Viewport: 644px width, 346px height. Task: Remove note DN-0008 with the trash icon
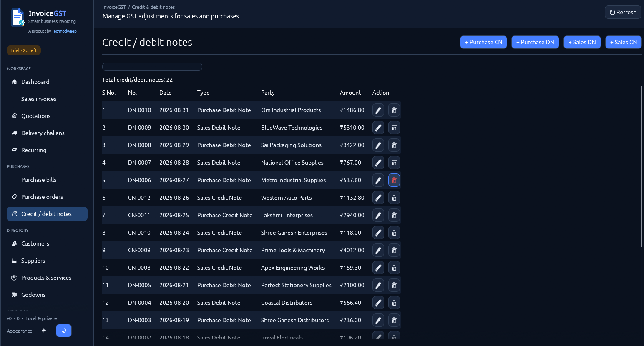[394, 145]
